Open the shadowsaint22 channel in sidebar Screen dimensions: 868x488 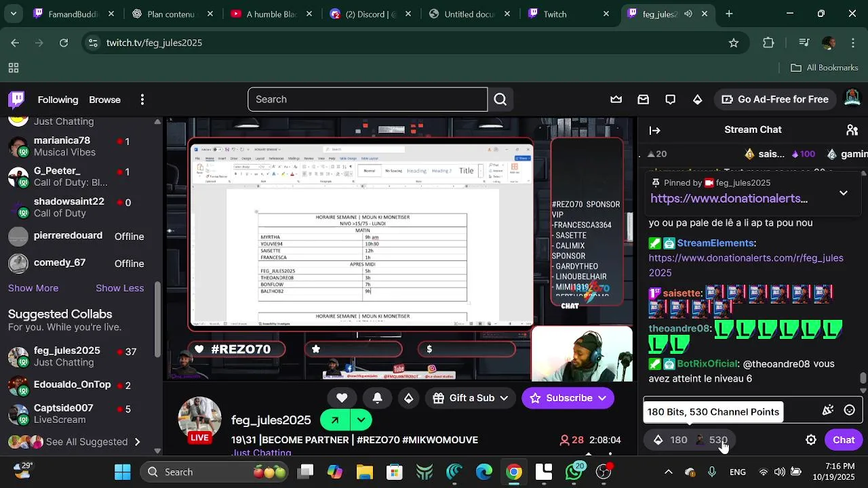[x=78, y=207]
